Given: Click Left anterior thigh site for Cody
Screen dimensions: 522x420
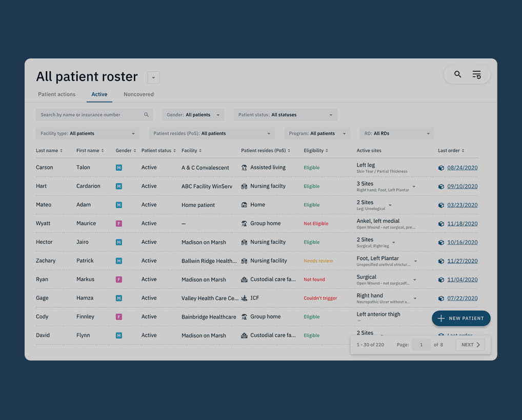Looking at the screenshot, I should click(x=378, y=314).
